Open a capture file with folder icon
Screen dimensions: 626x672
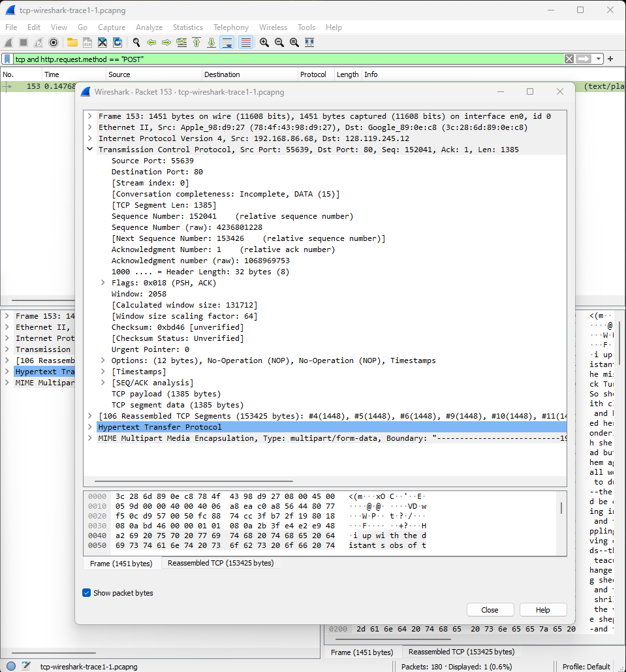(72, 42)
